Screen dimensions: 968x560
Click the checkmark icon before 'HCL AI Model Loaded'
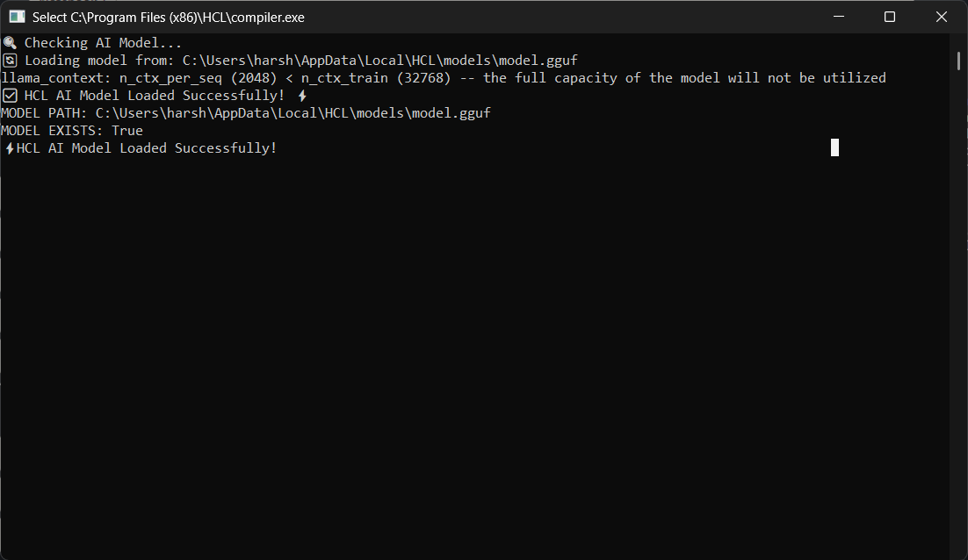point(9,94)
